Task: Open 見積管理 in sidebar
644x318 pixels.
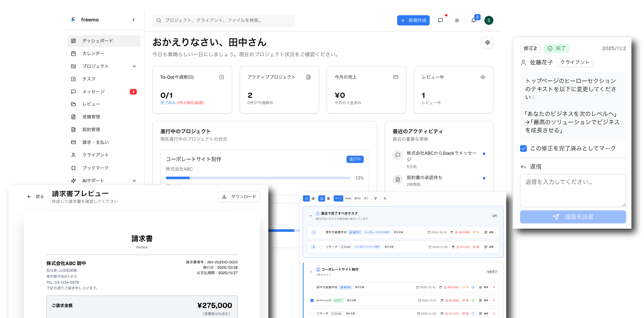Action: [x=104, y=117]
